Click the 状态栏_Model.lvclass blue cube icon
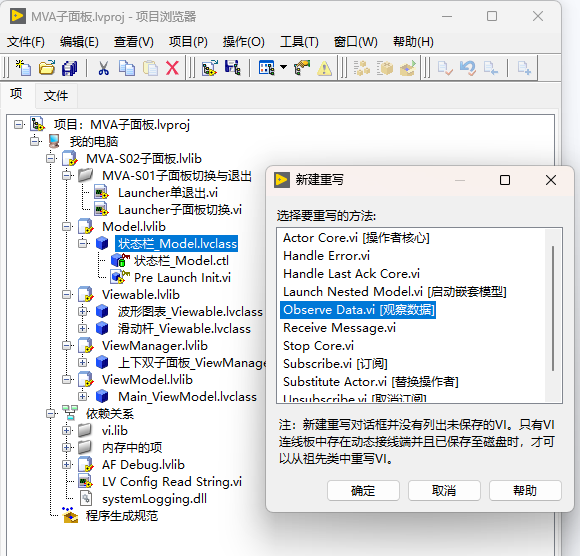The width and height of the screenshot is (580, 556). pyautogui.click(x=102, y=244)
